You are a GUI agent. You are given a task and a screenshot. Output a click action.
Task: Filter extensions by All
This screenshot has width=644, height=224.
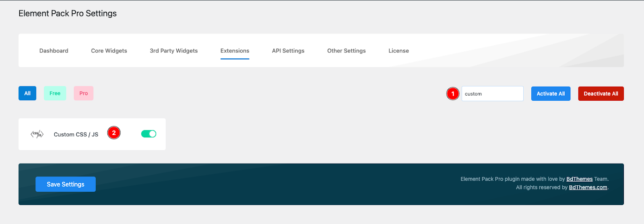(x=27, y=93)
